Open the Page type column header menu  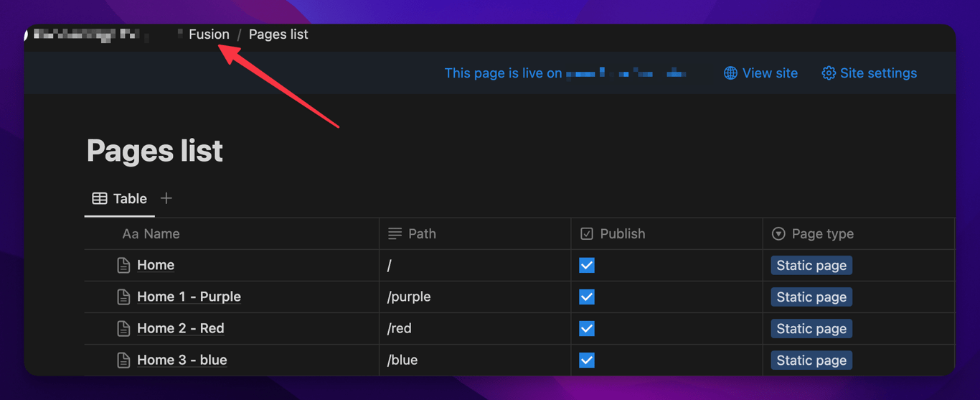pos(822,234)
